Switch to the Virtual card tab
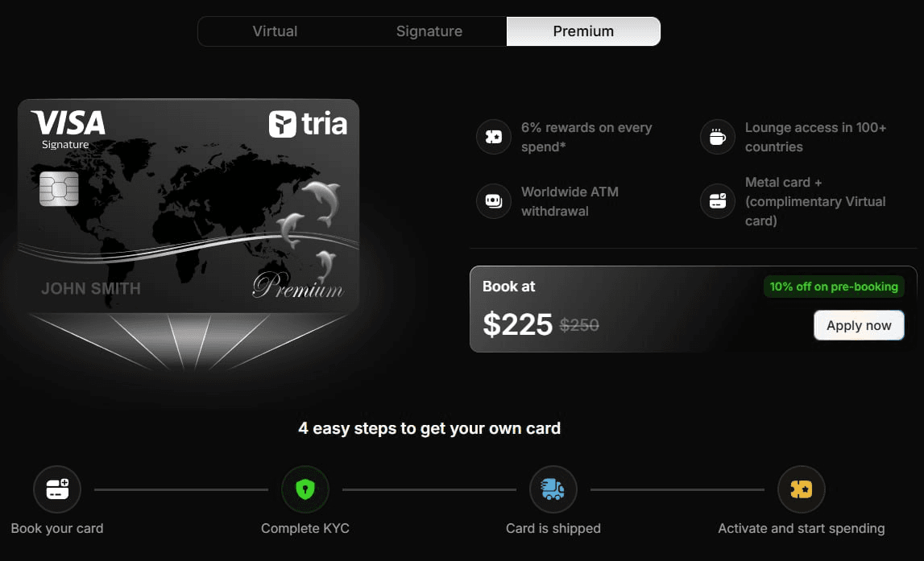Viewport: 924px width, 561px height. pyautogui.click(x=275, y=31)
